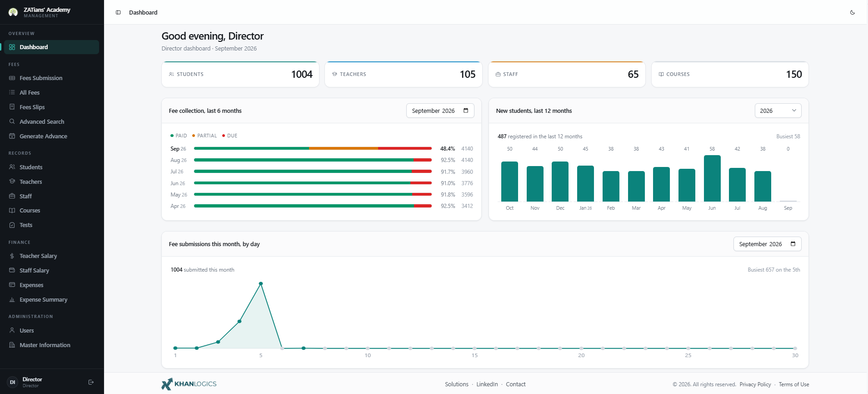
Task: Click the Master Information building icon
Action: click(12, 345)
